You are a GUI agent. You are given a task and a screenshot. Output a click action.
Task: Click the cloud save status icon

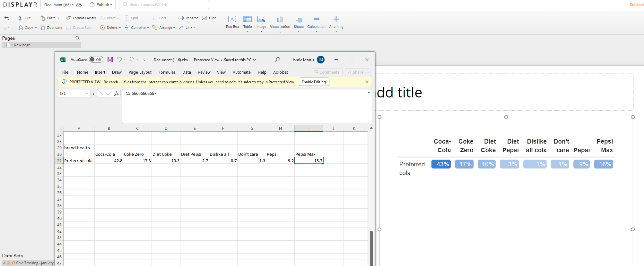point(79,5)
